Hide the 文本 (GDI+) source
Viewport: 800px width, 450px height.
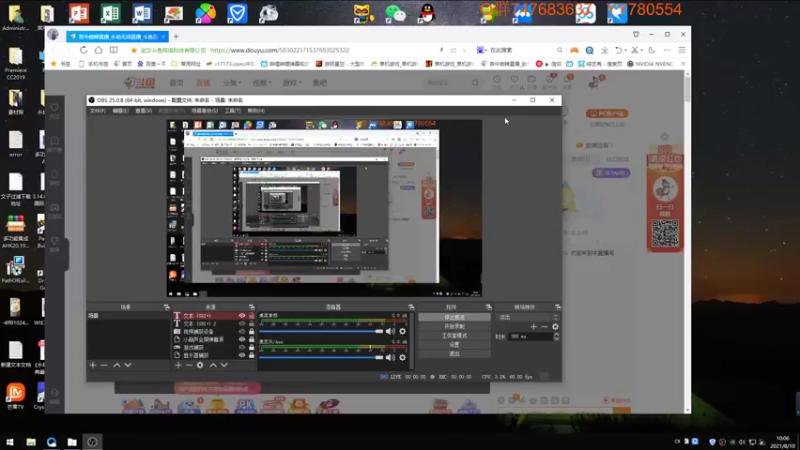(x=242, y=316)
